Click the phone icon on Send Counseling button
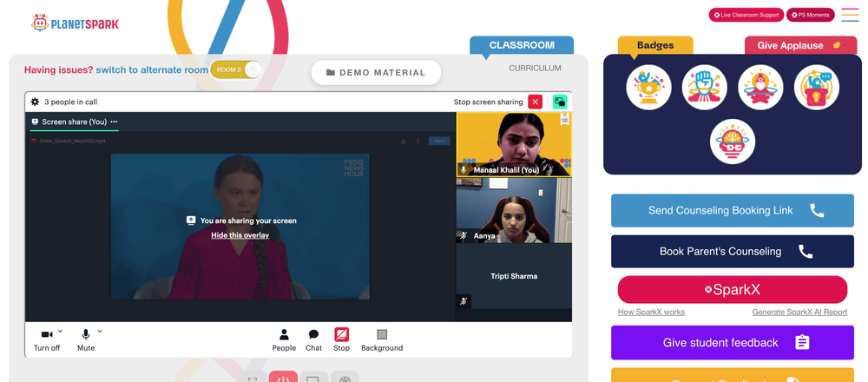Image resolution: width=868 pixels, height=382 pixels. pyautogui.click(x=817, y=210)
